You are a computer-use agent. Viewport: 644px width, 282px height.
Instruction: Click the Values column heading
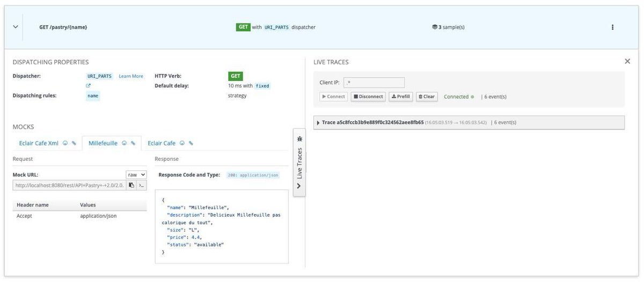88,205
